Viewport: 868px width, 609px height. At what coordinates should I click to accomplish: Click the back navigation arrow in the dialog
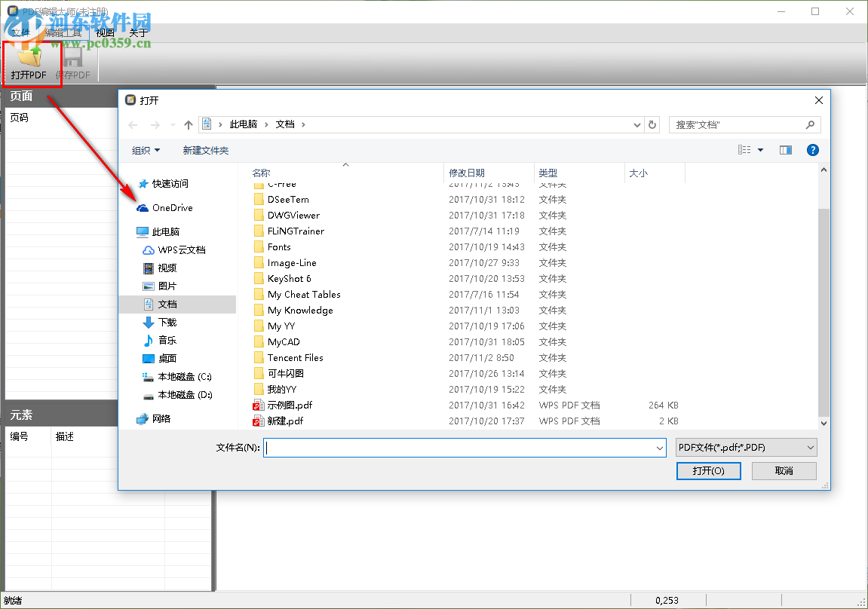click(133, 124)
